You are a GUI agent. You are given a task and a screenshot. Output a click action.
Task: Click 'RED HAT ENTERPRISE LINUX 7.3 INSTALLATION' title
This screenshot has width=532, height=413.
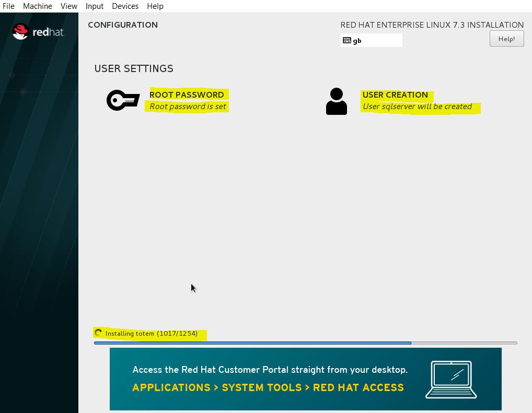pos(432,25)
